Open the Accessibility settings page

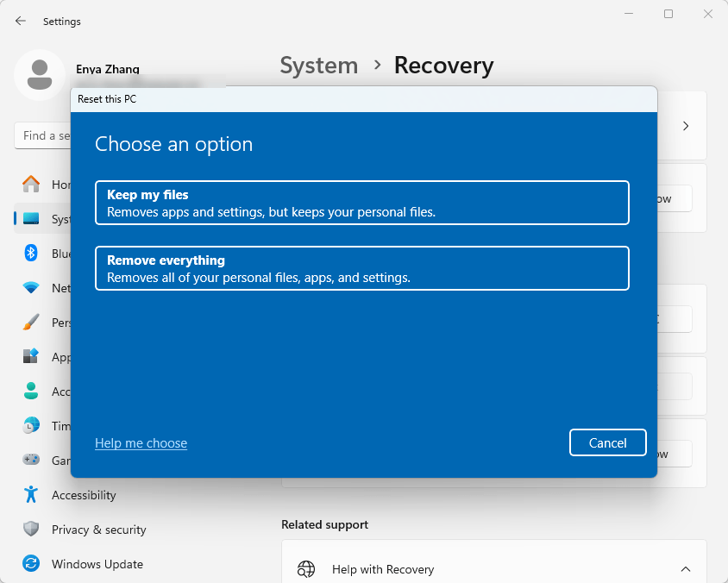pyautogui.click(x=83, y=495)
